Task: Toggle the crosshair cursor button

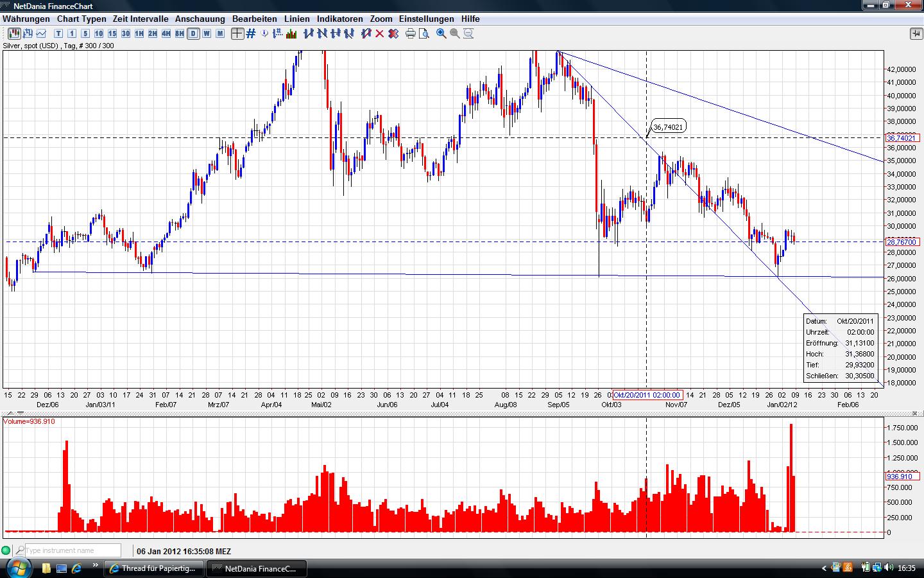Action: pos(237,33)
